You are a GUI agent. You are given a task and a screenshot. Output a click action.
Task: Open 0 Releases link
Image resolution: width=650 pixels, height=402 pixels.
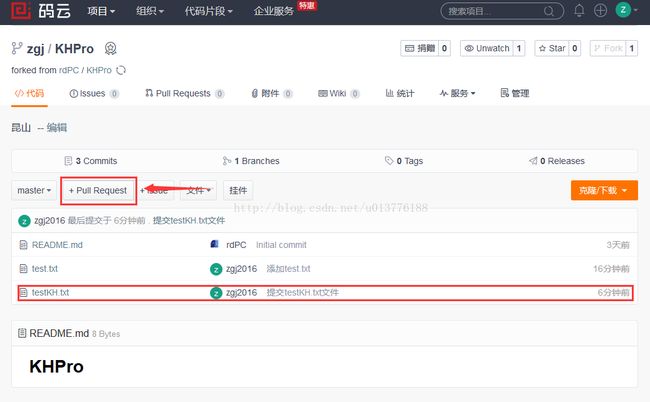[x=557, y=161]
